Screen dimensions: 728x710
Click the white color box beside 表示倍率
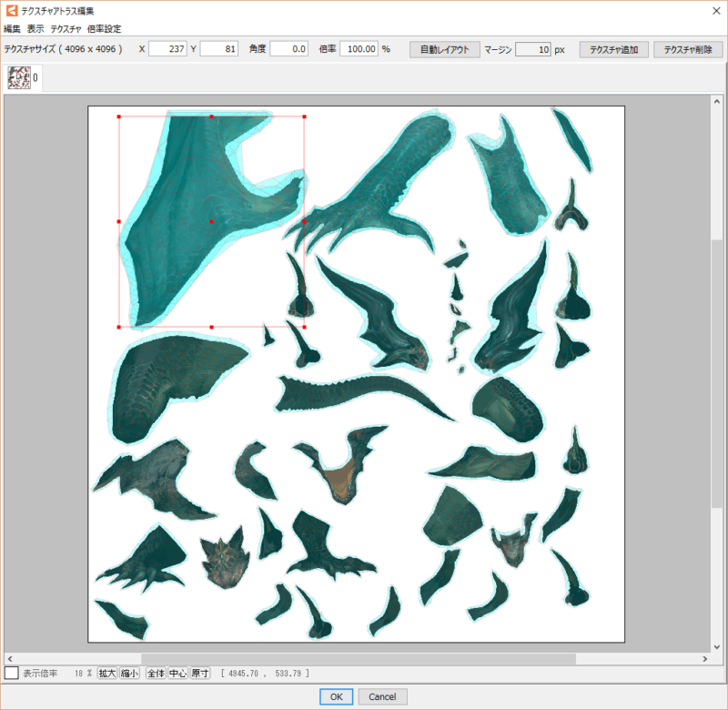[x=11, y=673]
